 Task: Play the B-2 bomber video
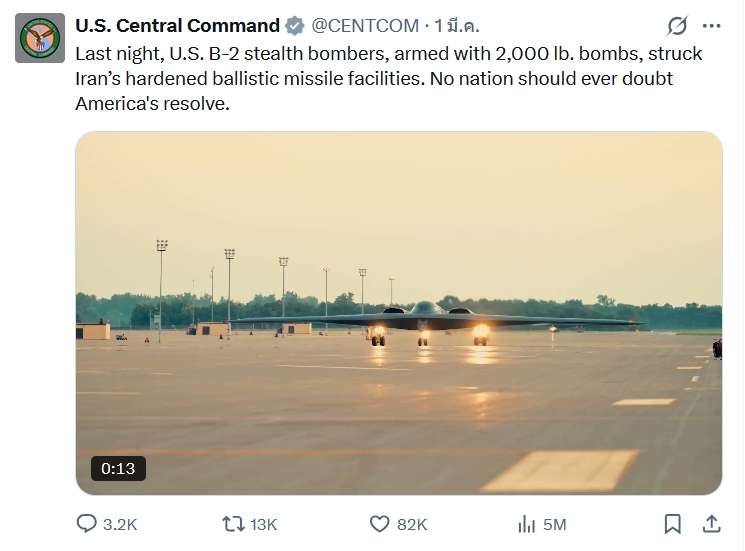tap(398, 312)
